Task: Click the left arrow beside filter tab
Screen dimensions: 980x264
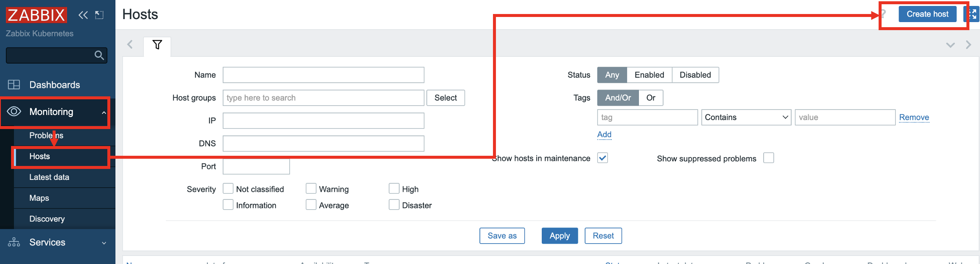Action: click(130, 45)
